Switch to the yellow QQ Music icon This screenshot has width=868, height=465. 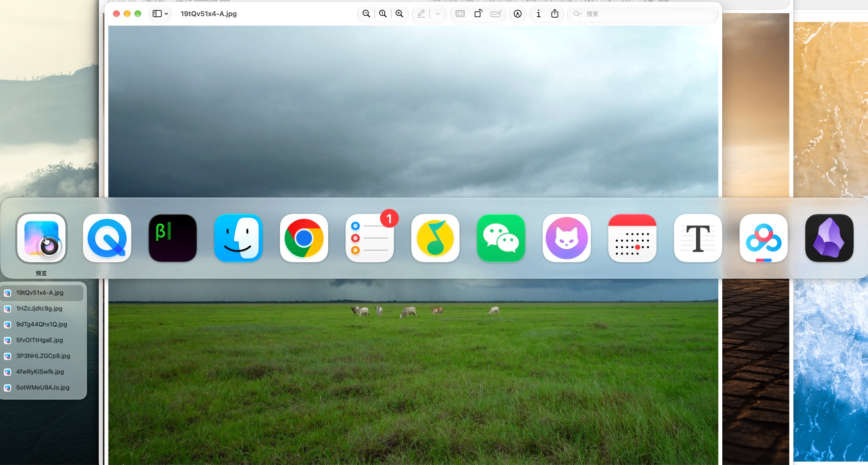tap(435, 238)
